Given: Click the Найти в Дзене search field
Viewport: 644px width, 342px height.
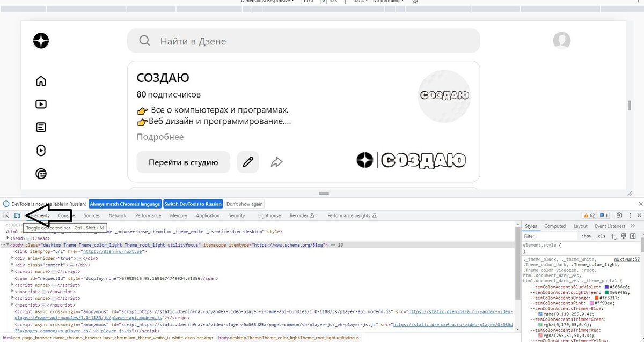Looking at the screenshot, I should pos(303,41).
